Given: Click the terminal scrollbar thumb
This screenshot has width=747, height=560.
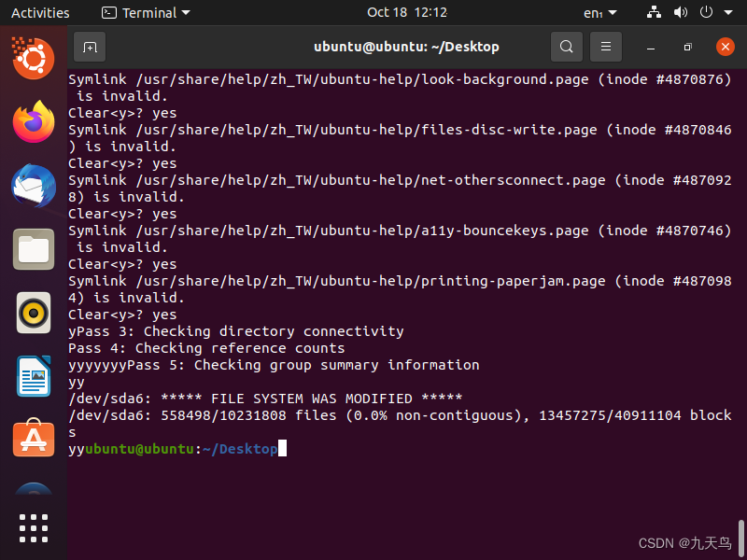Looking at the screenshot, I should (741, 539).
